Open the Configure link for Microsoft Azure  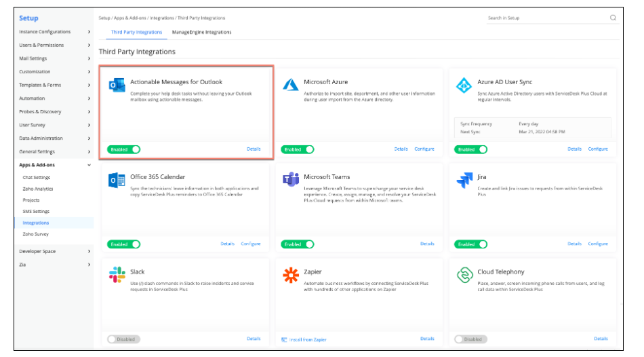[x=424, y=149]
